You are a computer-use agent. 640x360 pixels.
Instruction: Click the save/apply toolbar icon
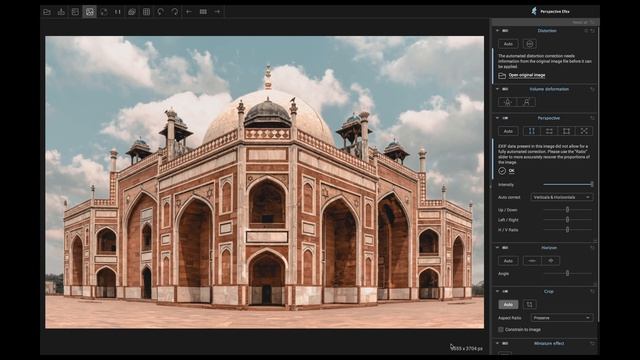coord(75,12)
